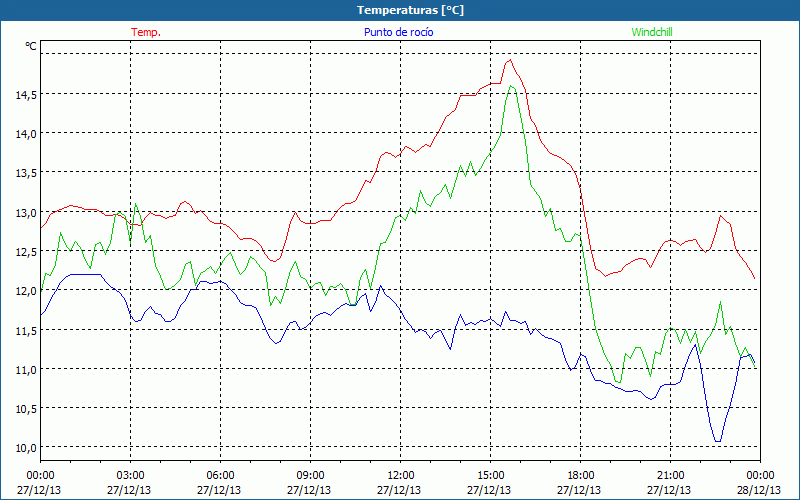Screen dimensions: 800x500
Task: Click the 14,5 y-axis value
Action: (x=25, y=94)
